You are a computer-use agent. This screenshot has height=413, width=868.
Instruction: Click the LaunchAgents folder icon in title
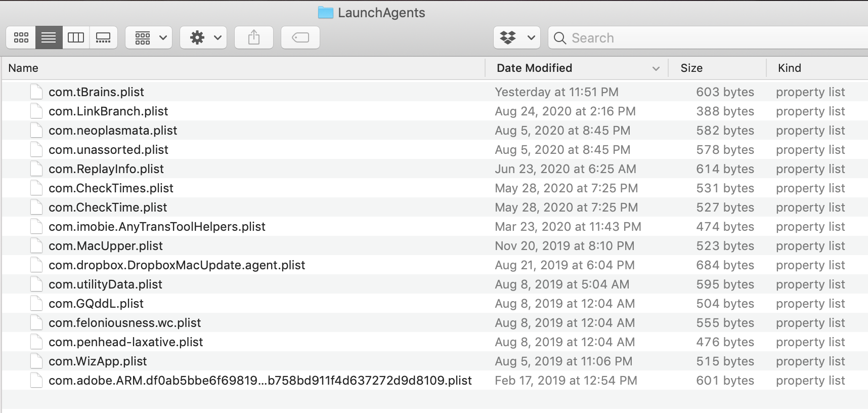click(x=326, y=13)
